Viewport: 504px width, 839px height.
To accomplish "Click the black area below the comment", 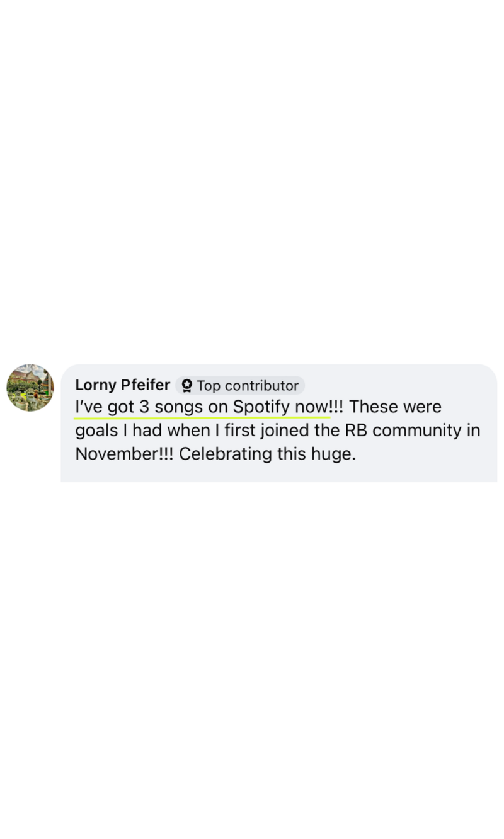I will click(252, 662).
